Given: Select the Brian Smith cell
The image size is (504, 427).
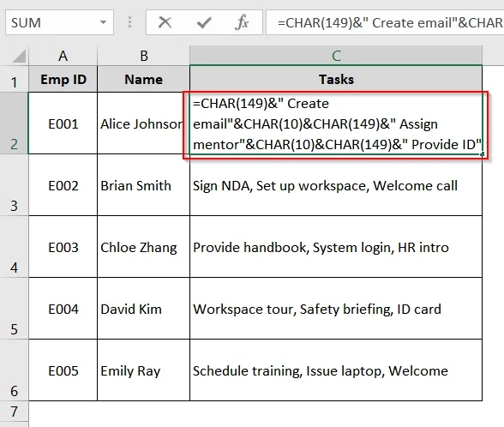Looking at the screenshot, I should [143, 185].
